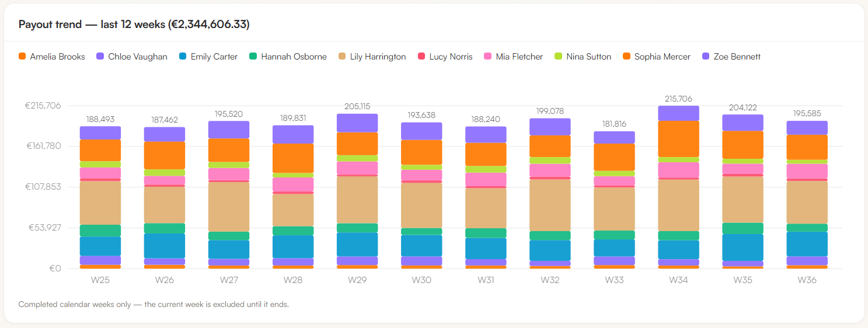Toggle the Amelia Brooks legend entry
868x328 pixels.
pyautogui.click(x=52, y=57)
